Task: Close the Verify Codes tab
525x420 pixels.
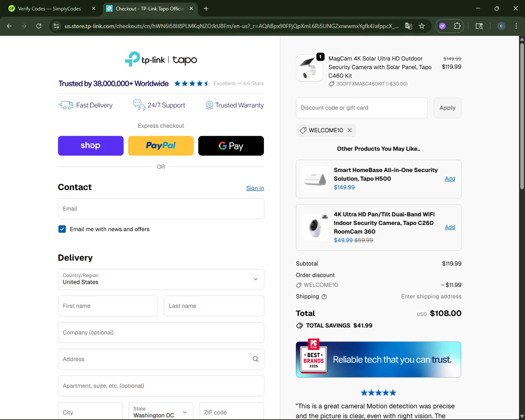Action: (x=93, y=8)
